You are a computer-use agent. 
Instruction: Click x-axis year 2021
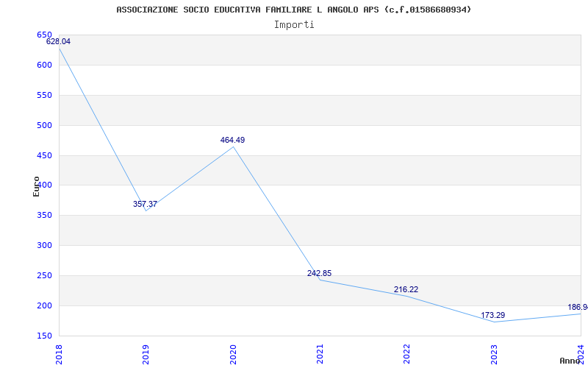(320, 354)
